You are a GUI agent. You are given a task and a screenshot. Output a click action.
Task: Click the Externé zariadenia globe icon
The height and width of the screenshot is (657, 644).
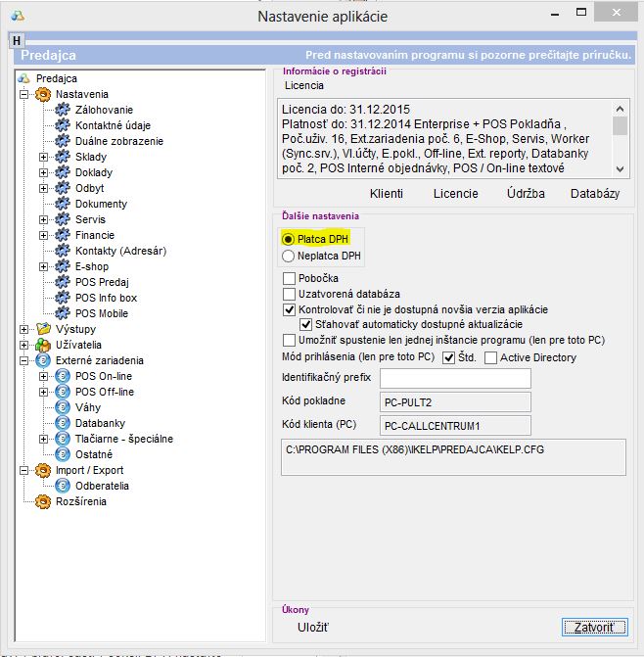point(42,360)
